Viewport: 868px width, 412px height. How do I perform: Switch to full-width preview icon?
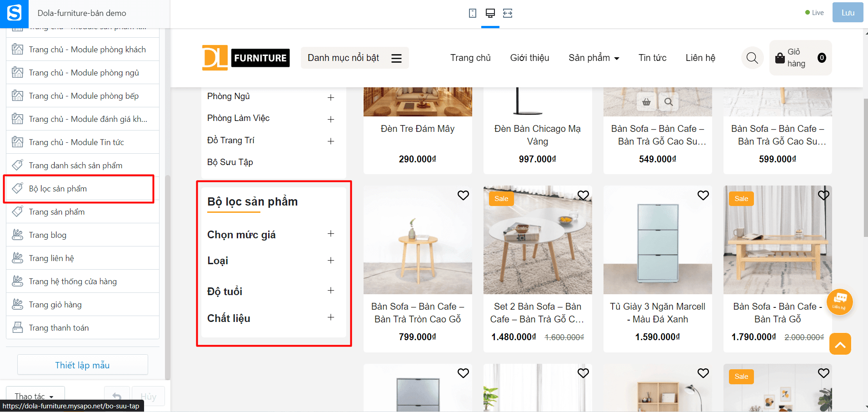tap(508, 13)
